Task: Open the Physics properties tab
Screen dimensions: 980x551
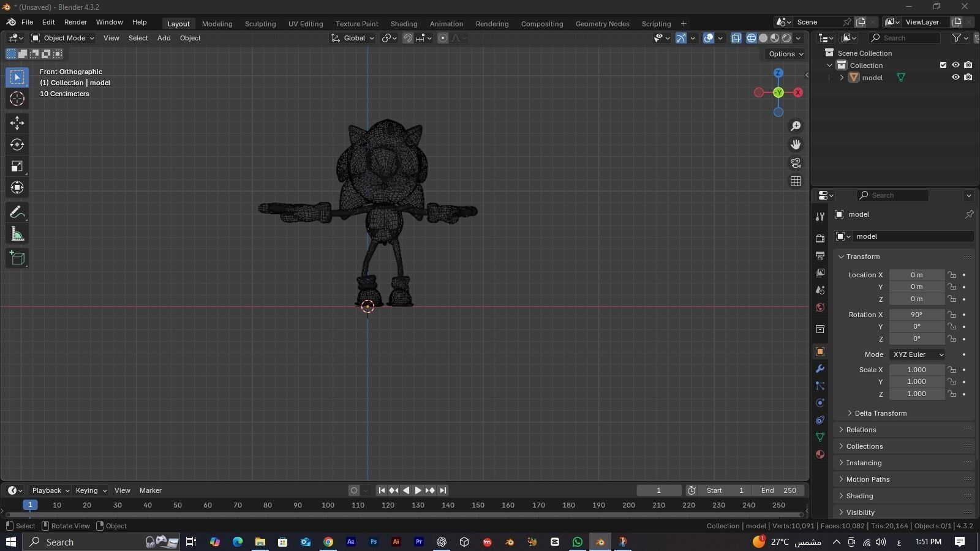Action: [820, 403]
